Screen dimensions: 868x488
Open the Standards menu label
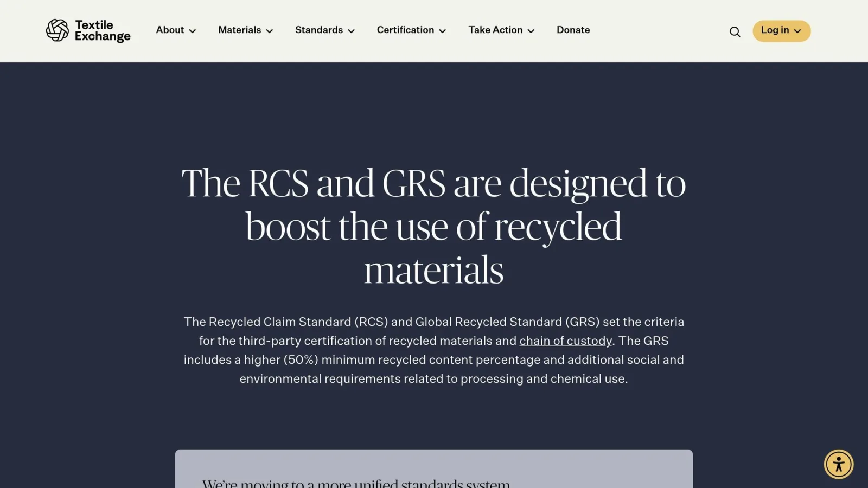tap(318, 30)
